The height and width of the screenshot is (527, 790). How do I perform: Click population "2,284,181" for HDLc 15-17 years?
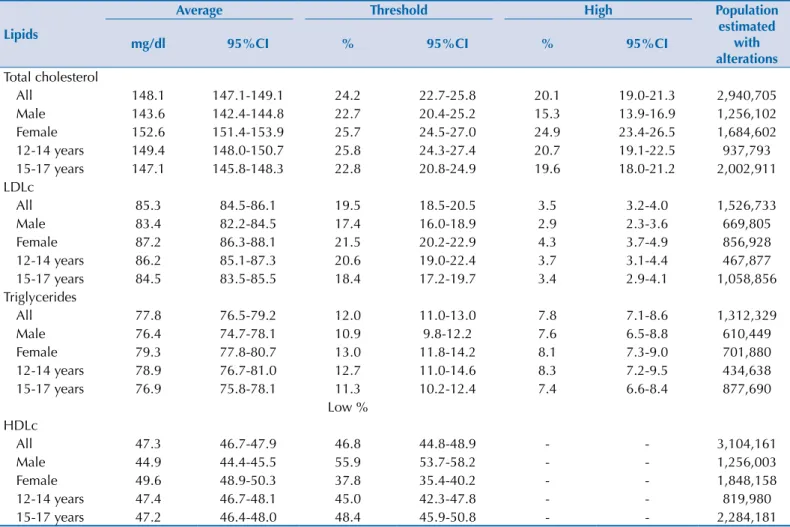(x=747, y=517)
